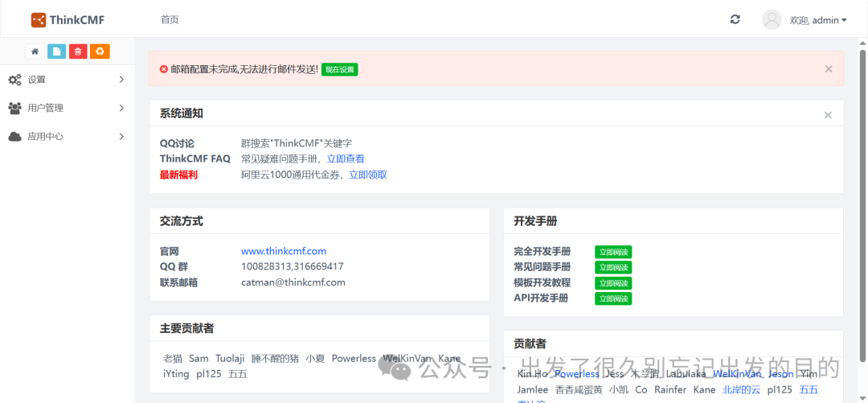The image size is (868, 403).
Task: Open the 欢迎, admin dropdown menu
Action: click(818, 20)
